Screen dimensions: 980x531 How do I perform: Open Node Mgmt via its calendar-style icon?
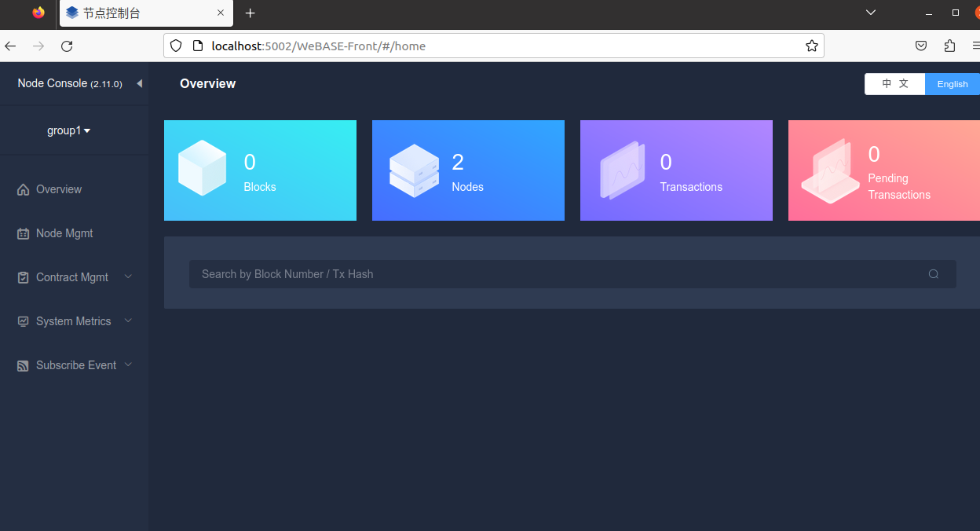(22, 233)
